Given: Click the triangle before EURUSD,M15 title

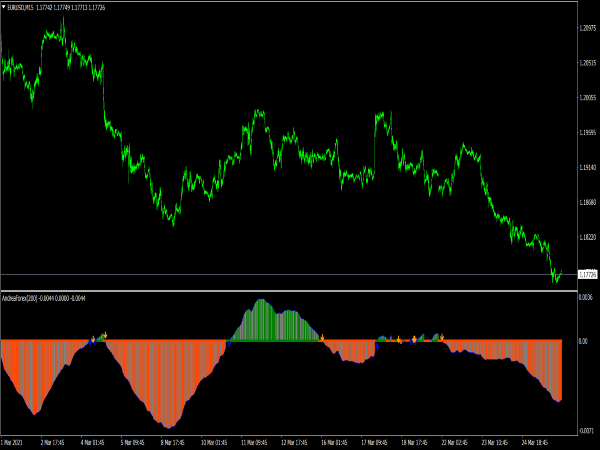Looking at the screenshot, I should [3, 7].
